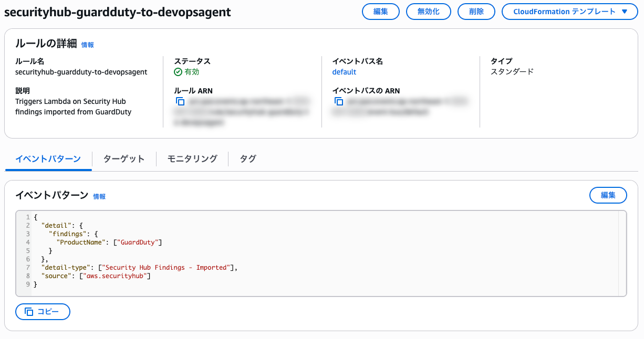
Task: Open the default event bus link
Action: [x=344, y=72]
